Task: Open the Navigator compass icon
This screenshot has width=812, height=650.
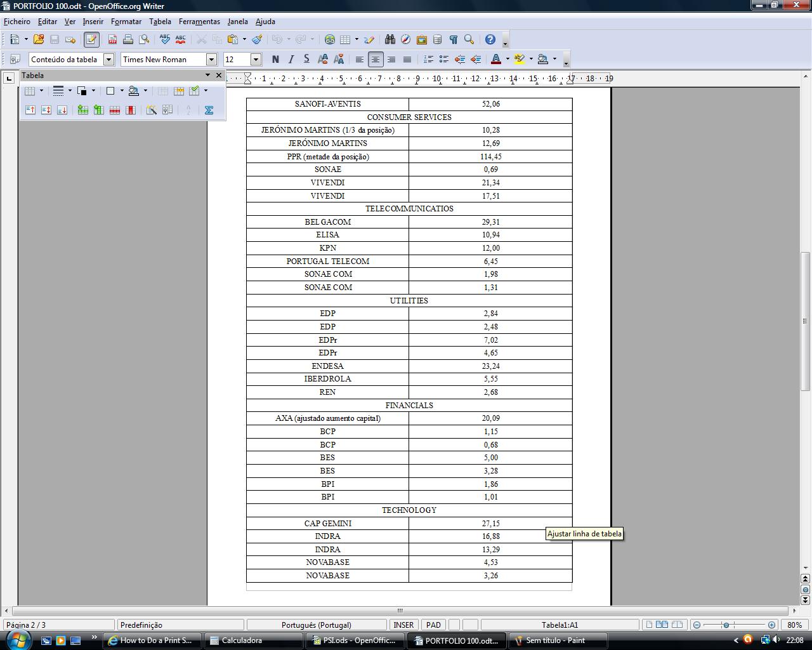Action: click(406, 39)
